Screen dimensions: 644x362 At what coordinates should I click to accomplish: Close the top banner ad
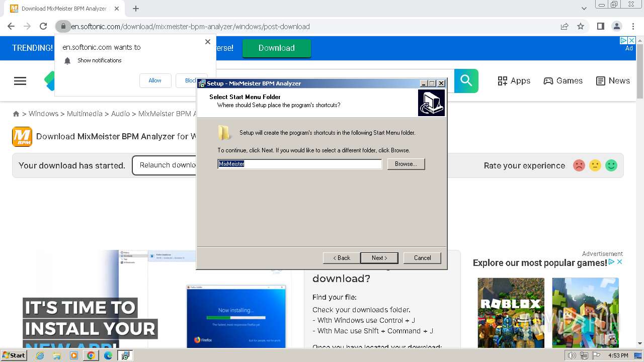632,41
